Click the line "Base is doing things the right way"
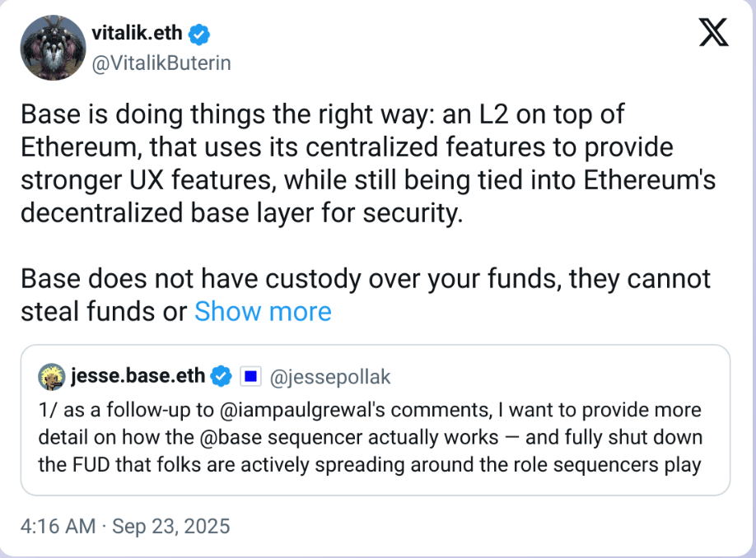The height and width of the screenshot is (558, 756). (323, 114)
